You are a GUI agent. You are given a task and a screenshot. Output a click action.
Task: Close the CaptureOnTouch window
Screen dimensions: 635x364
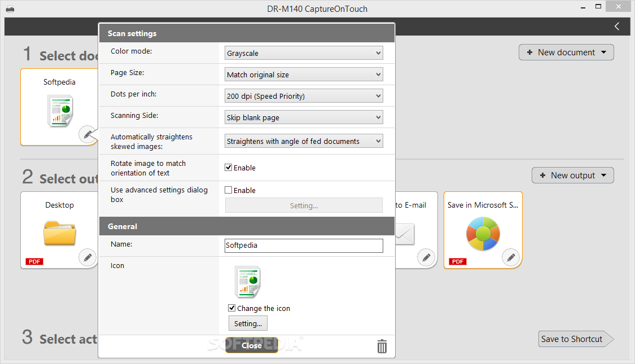click(619, 6)
